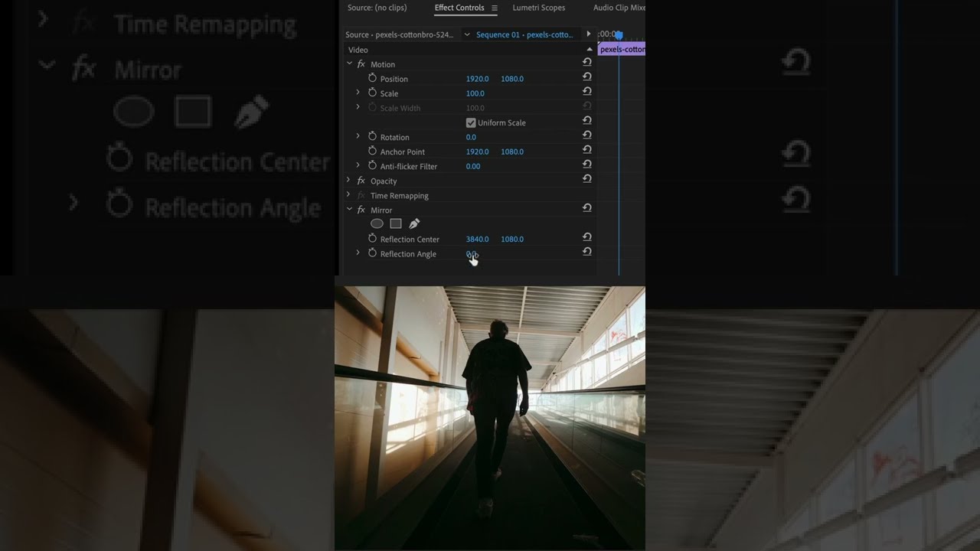Switch to the Source (no clips) tab
980x551 pixels.
(x=377, y=8)
